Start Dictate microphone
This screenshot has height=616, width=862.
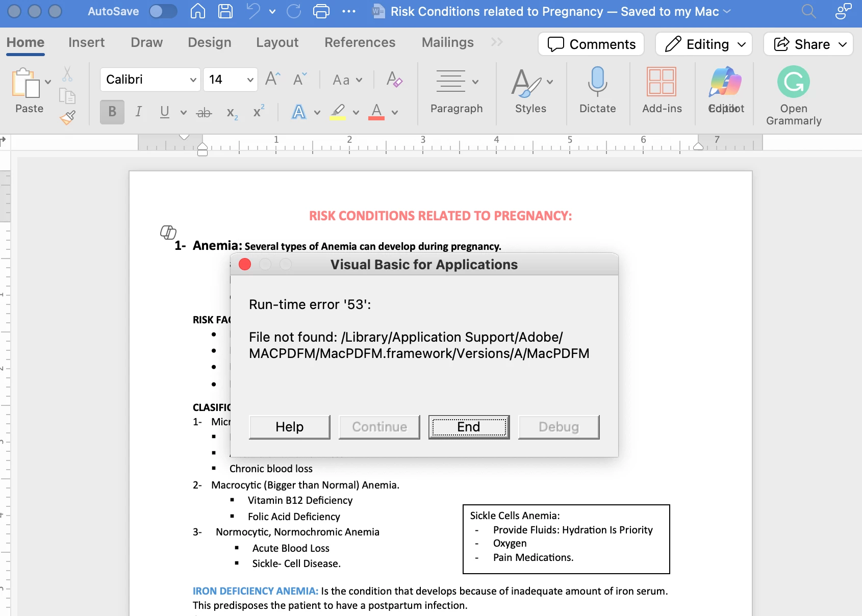(597, 91)
